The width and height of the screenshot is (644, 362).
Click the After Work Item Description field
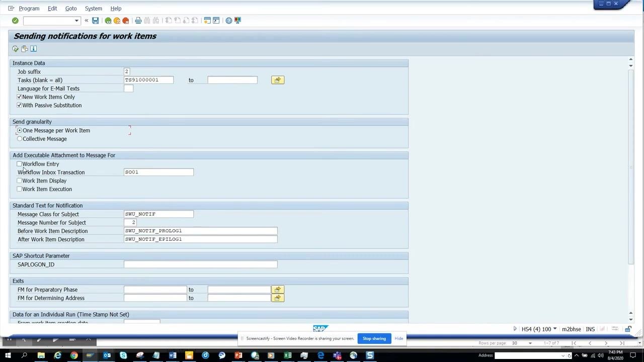pyautogui.click(x=201, y=239)
